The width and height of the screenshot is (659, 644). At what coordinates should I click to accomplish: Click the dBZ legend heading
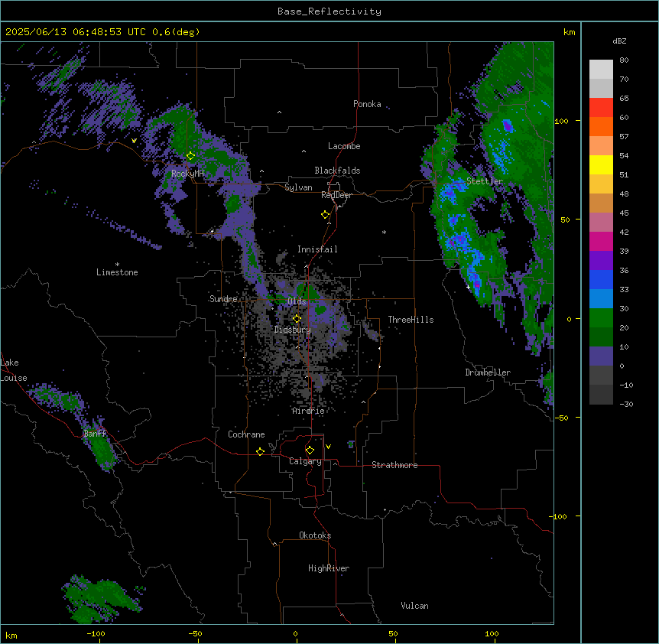pos(619,41)
